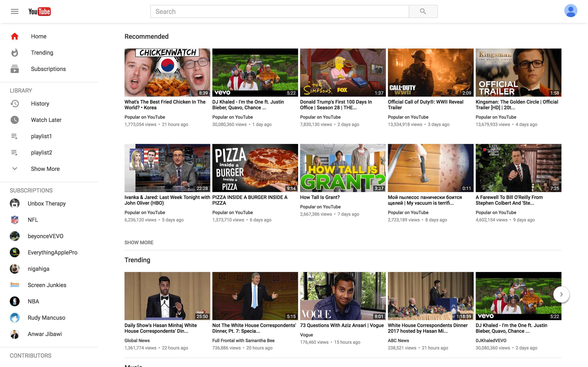
Task: Click the YouTube logo
Action: click(40, 11)
